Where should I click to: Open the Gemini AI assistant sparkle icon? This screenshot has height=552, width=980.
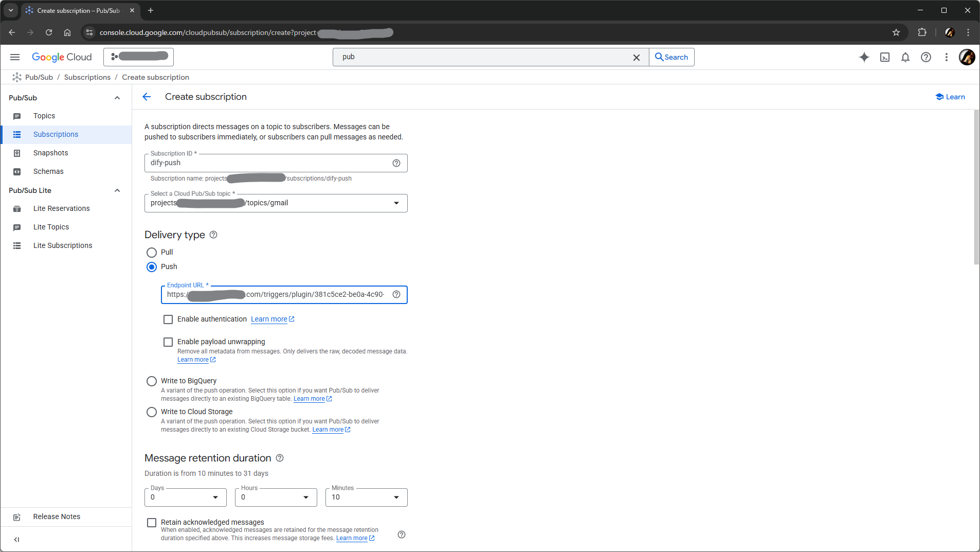click(864, 57)
